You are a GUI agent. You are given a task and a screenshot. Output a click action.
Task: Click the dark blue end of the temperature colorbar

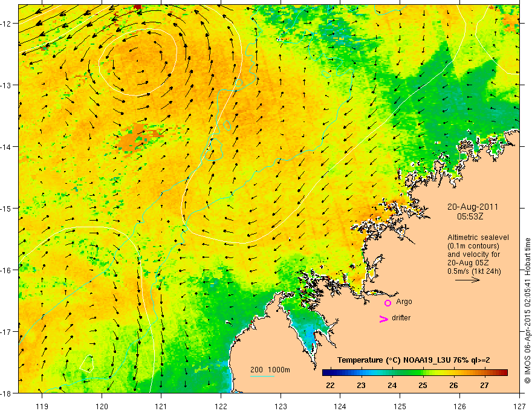326,373
